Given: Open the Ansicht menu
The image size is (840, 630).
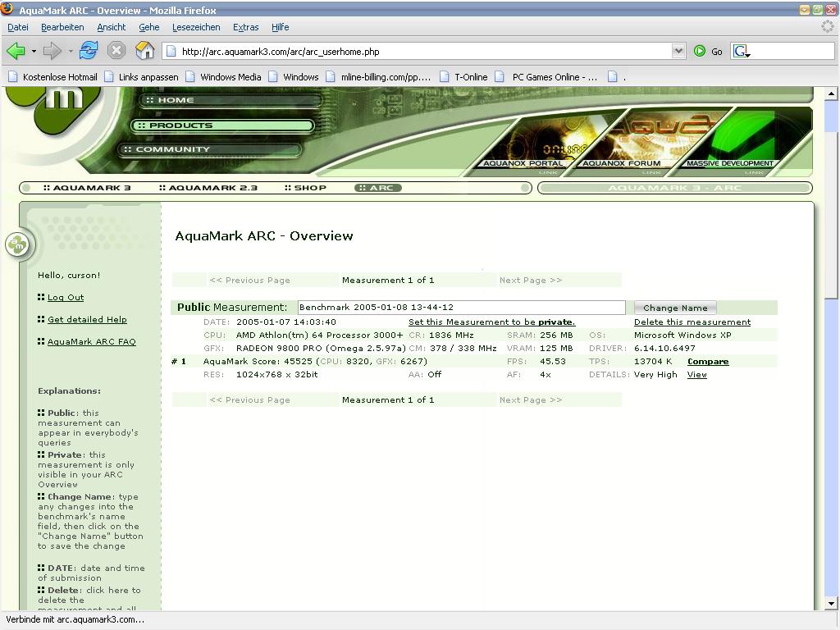Looking at the screenshot, I should [x=112, y=27].
